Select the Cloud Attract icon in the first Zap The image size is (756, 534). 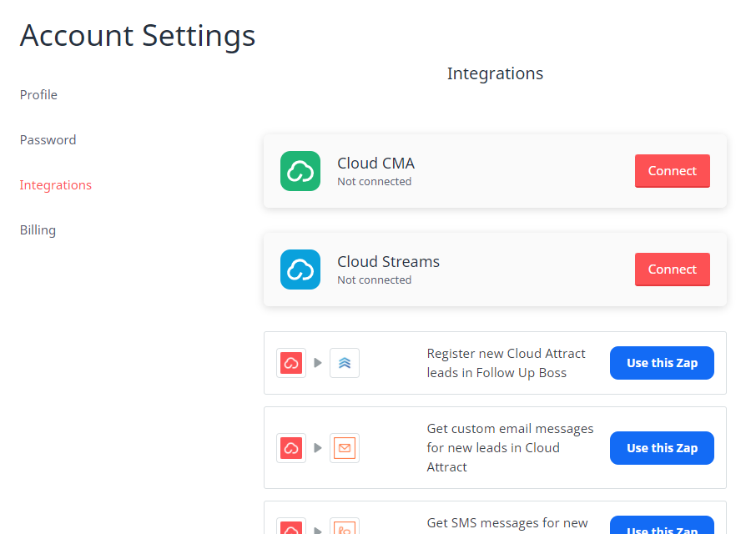[x=290, y=363]
